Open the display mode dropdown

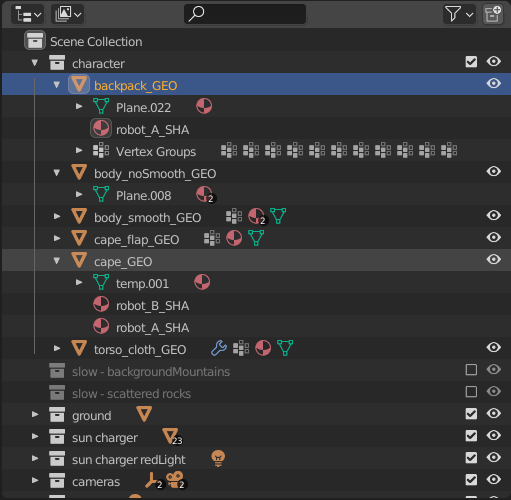[x=68, y=15]
